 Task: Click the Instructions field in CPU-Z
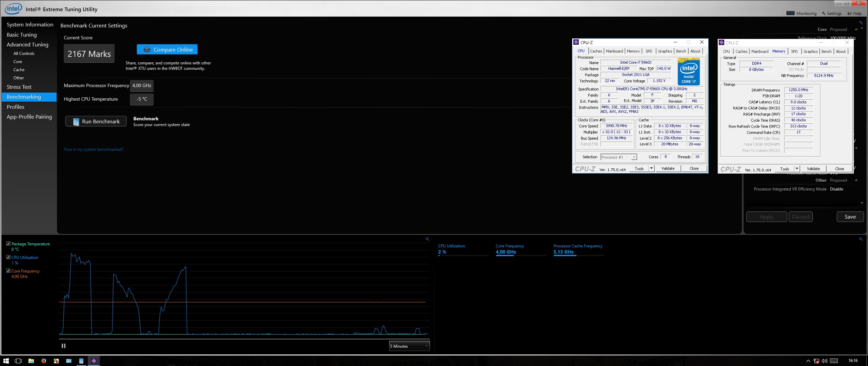click(652, 109)
